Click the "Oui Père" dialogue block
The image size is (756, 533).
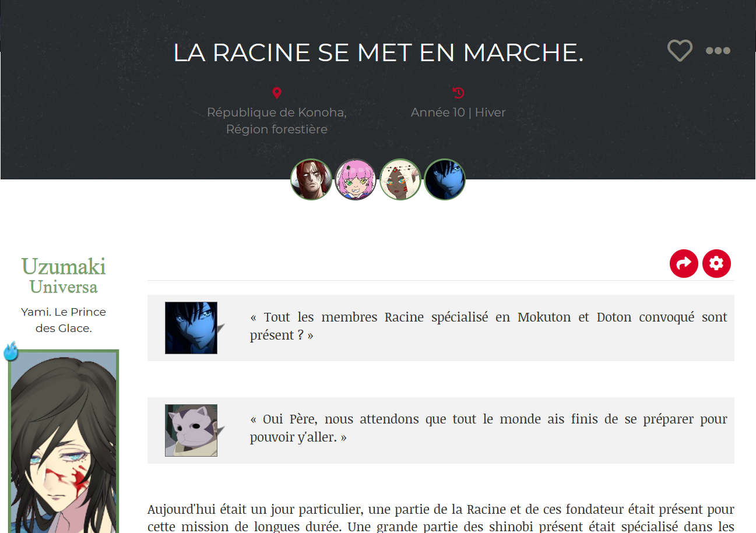tap(488, 428)
